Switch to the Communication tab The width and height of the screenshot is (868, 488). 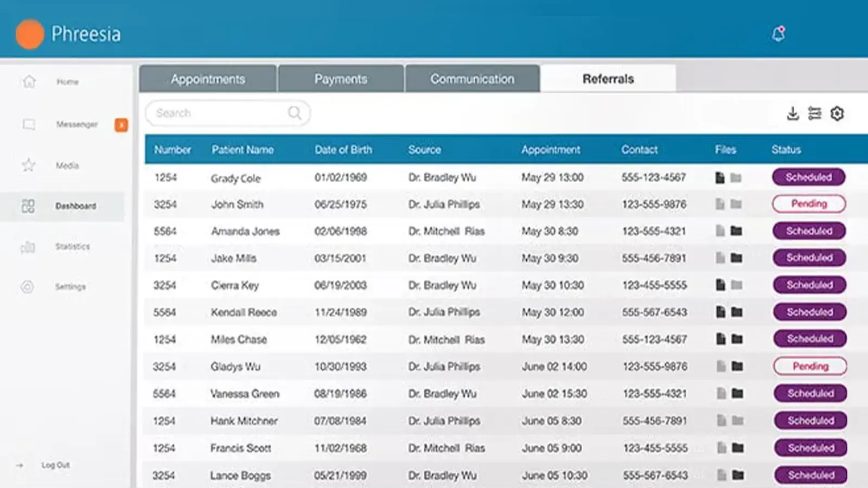pyautogui.click(x=473, y=79)
